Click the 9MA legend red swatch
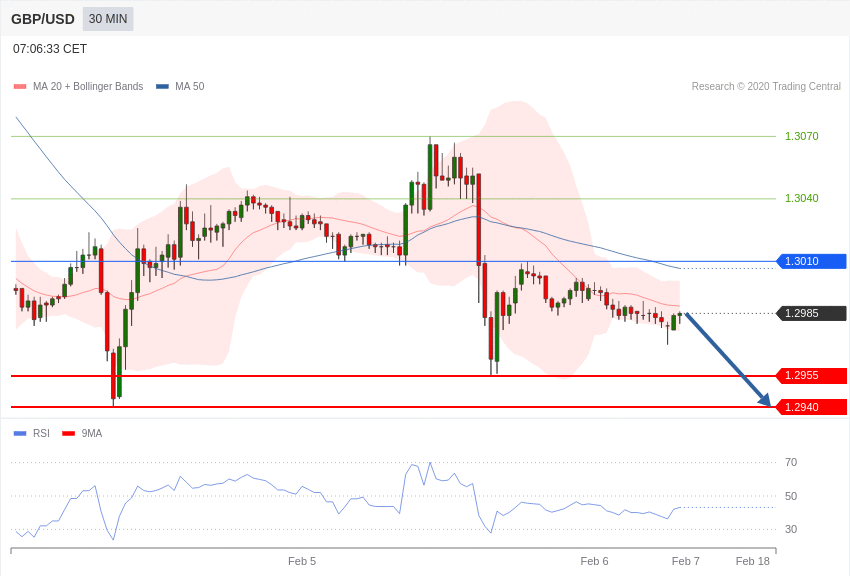 [x=68, y=433]
